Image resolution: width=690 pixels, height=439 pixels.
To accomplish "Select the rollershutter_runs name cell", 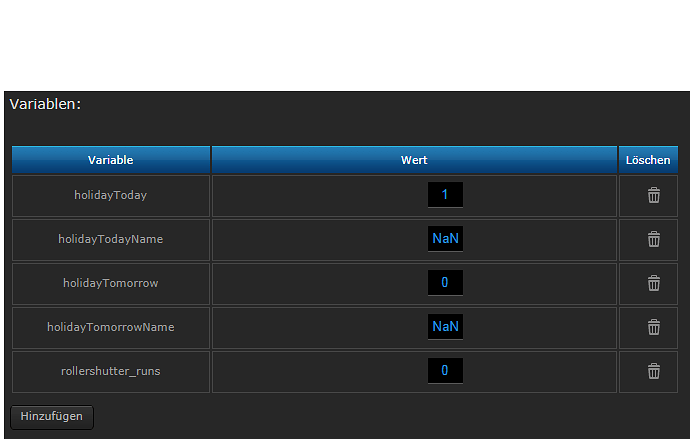I will coord(110,371).
